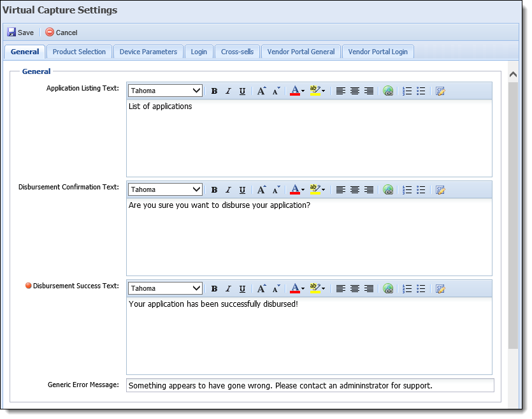Click into the Application Listing Text area
The width and height of the screenshot is (532, 419).
tap(309, 138)
